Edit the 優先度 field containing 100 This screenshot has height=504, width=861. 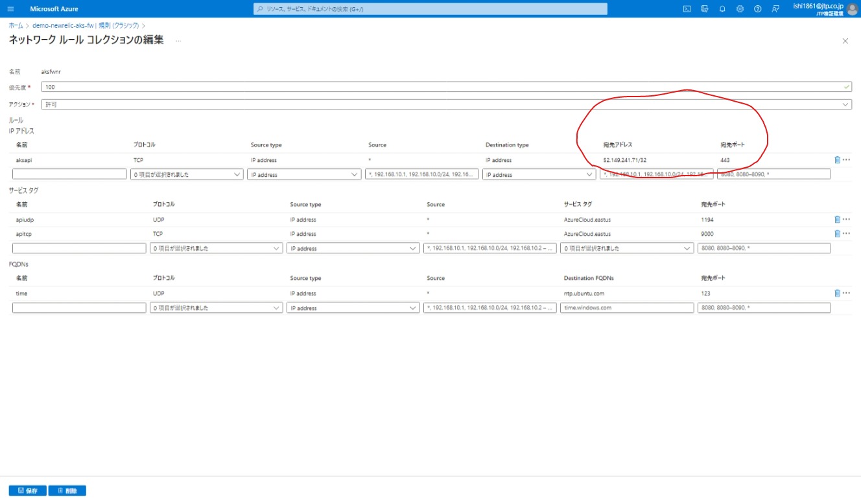(446, 87)
